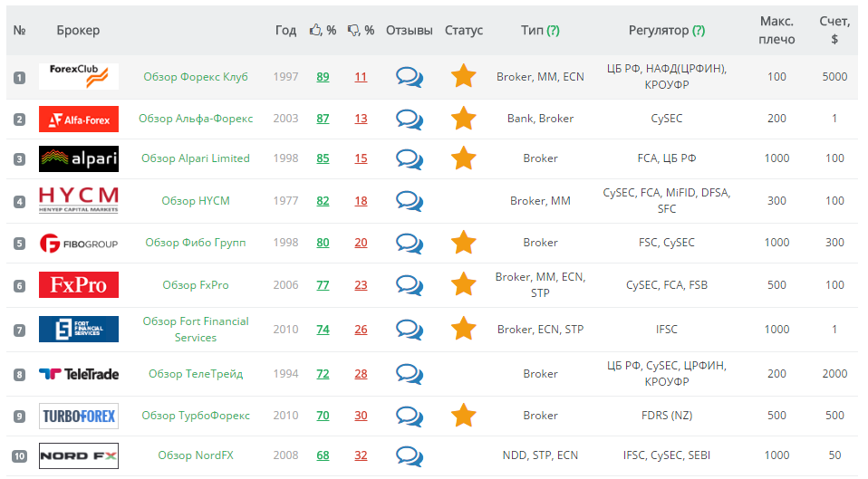Open reviews icon for Fort Financial Services row
Viewport: 868px width, 479px height.
[x=410, y=329]
